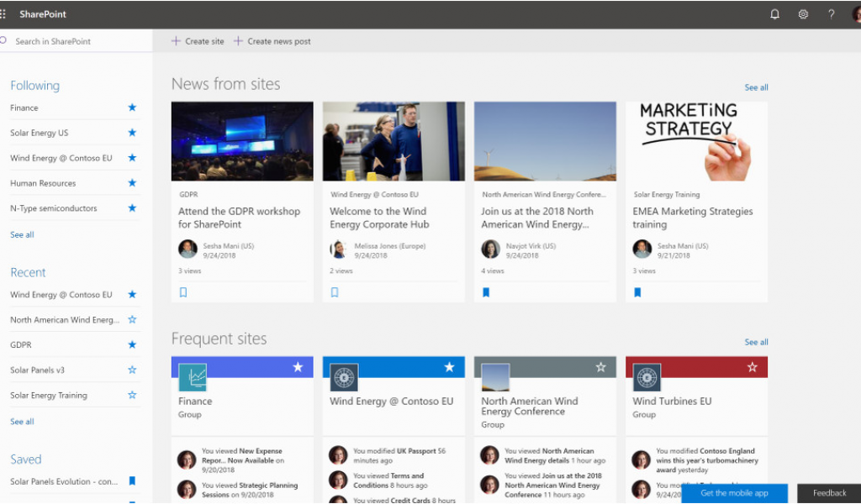Open North American Wind Energy Conference card logo

tap(496, 377)
